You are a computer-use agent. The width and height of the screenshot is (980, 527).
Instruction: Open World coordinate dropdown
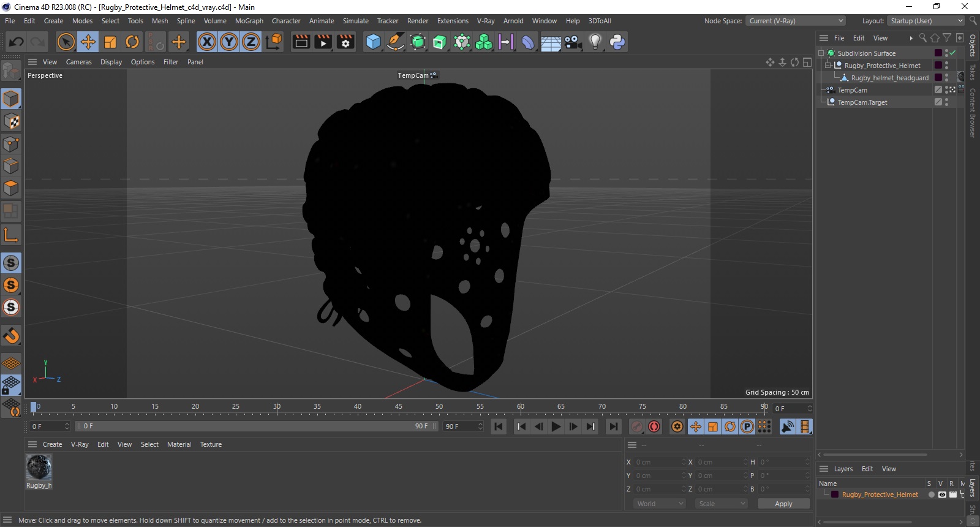[x=659, y=504]
